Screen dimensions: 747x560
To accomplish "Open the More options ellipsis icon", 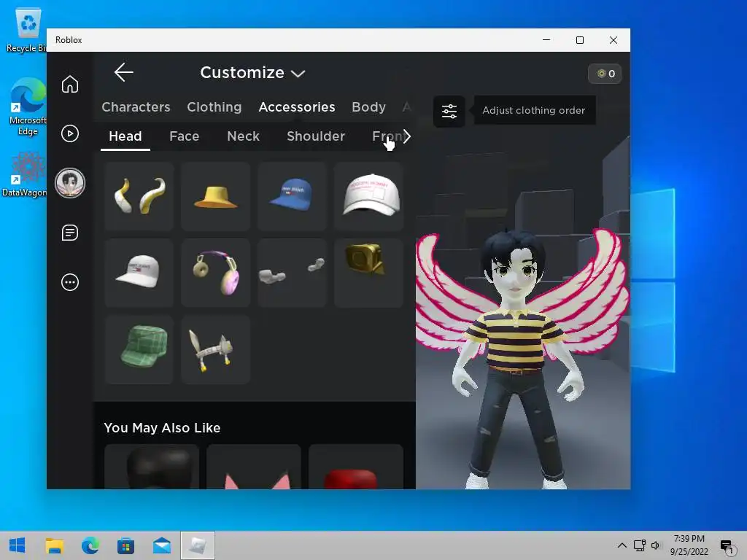I will 70,282.
